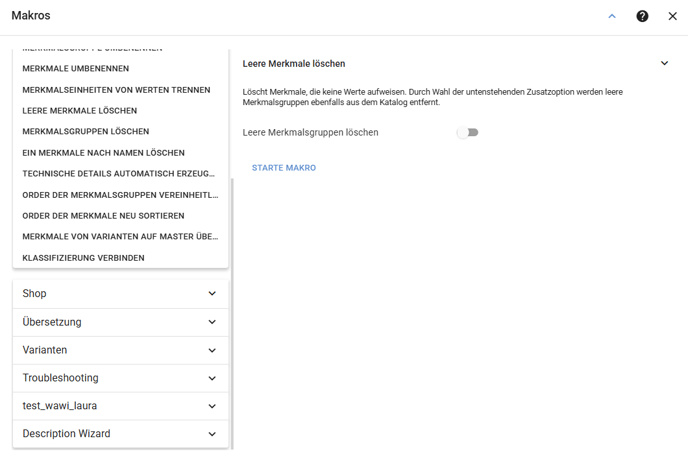This screenshot has height=456, width=688.
Task: Select MERKMALE VON VARIANTEN AUF MASTER ÜBE... macro
Action: tap(120, 237)
